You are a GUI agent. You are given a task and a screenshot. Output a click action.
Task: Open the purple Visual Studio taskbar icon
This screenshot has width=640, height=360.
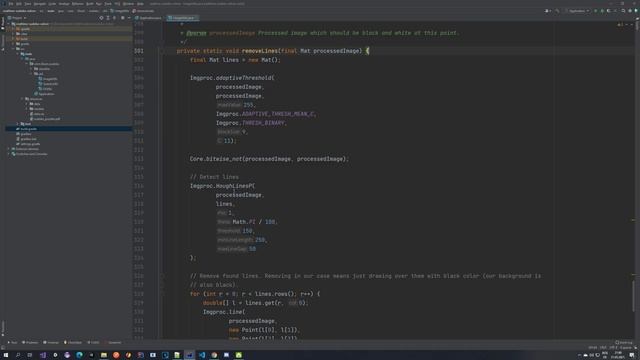[42, 355]
